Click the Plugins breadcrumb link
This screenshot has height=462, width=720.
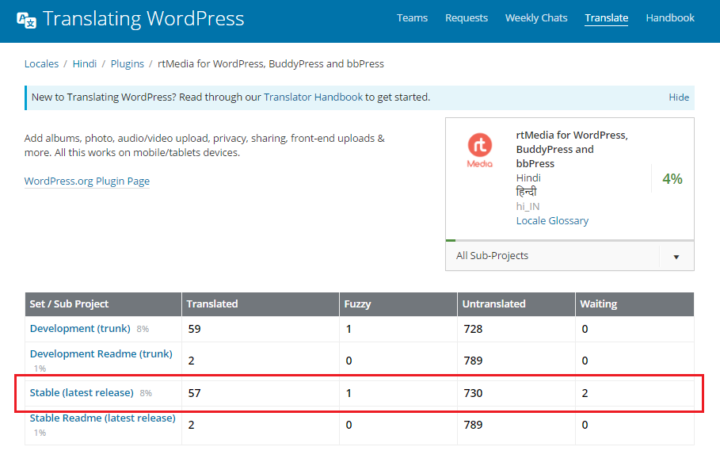pos(127,64)
